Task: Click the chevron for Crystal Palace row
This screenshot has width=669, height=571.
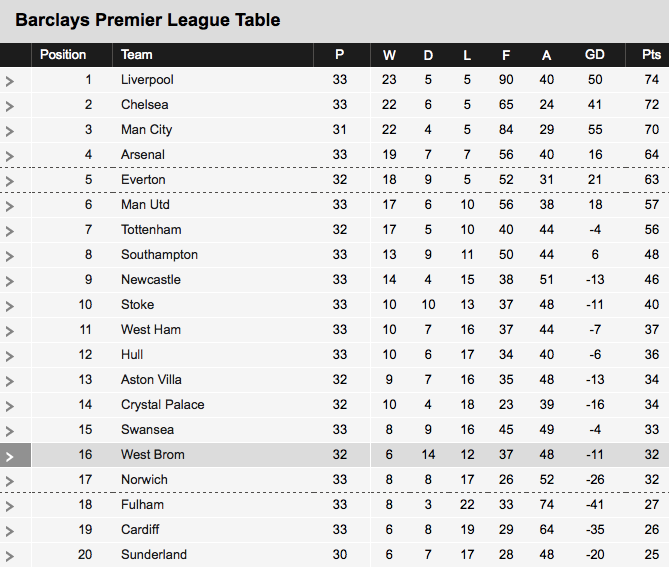Action: [10, 406]
